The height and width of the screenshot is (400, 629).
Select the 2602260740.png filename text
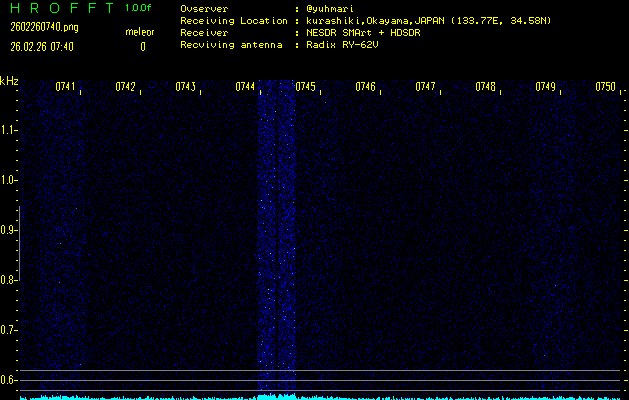pyautogui.click(x=42, y=27)
